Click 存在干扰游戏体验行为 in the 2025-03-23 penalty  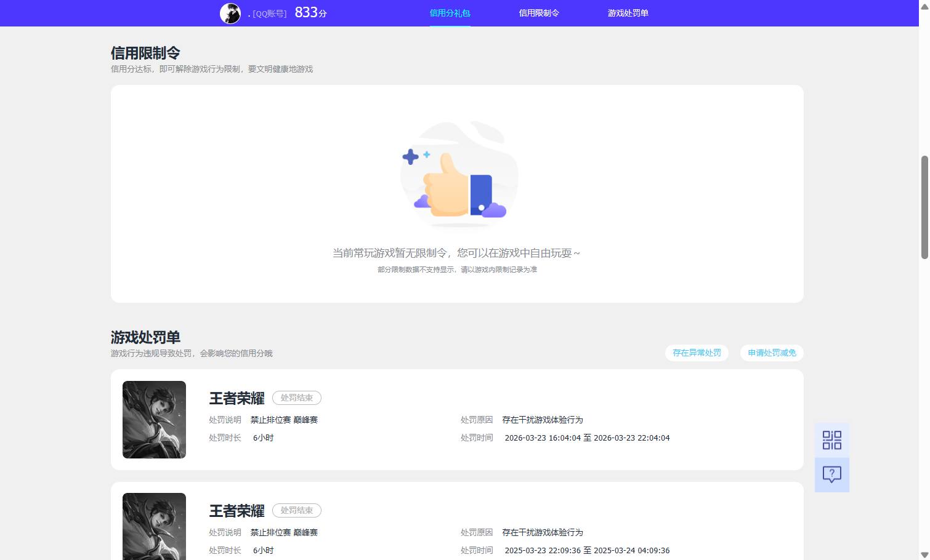543,532
